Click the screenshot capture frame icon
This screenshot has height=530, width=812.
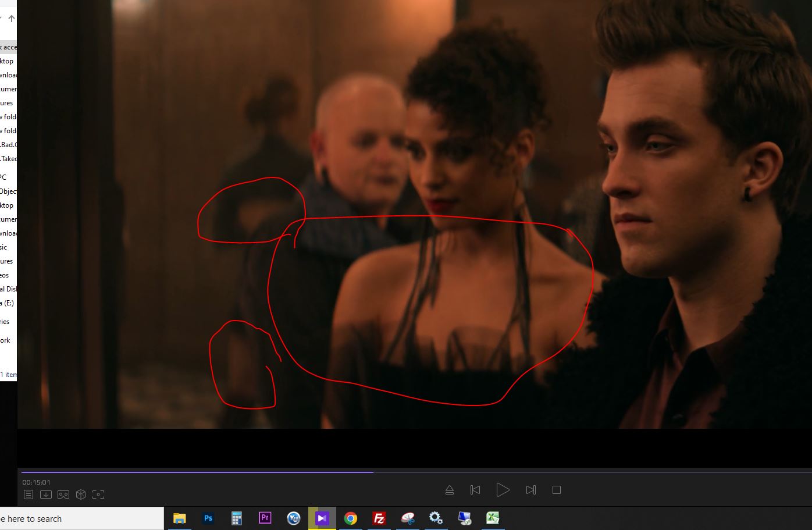coord(98,495)
